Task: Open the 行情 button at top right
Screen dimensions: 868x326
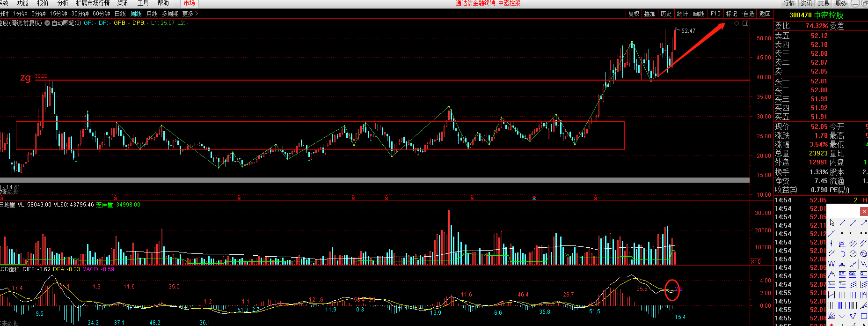Action: click(789, 3)
